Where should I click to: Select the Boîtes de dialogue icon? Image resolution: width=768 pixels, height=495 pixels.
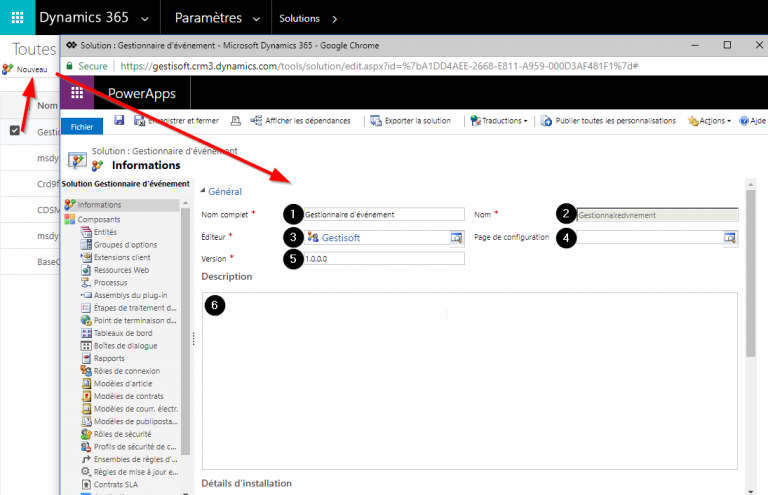86,346
